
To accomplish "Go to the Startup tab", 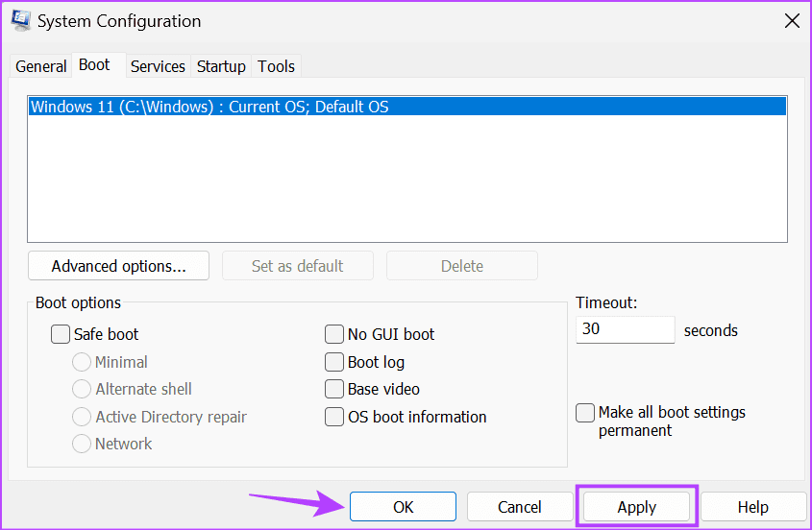I will click(x=221, y=66).
